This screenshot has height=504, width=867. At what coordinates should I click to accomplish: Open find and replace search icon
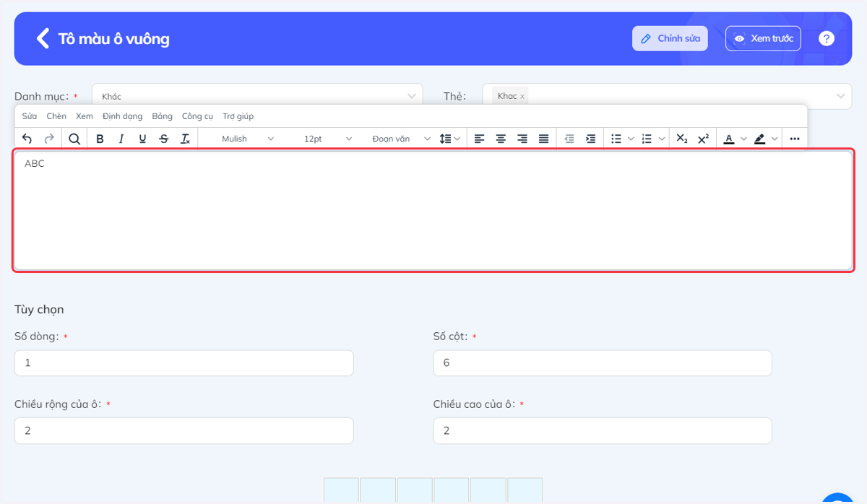coord(74,139)
